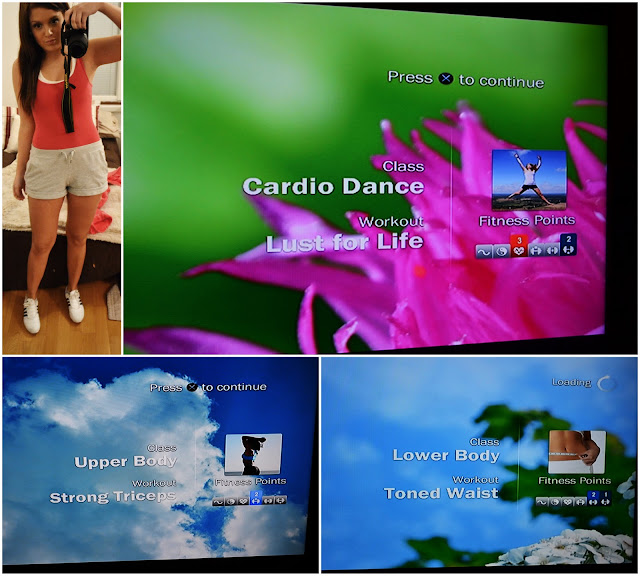Click the Loading spinner icon
The height and width of the screenshot is (576, 640).
click(x=605, y=383)
